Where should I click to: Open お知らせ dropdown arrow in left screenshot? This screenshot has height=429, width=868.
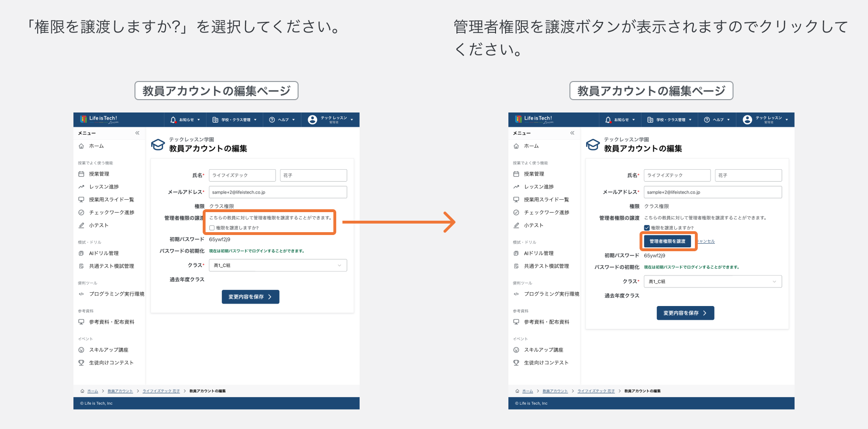click(198, 120)
